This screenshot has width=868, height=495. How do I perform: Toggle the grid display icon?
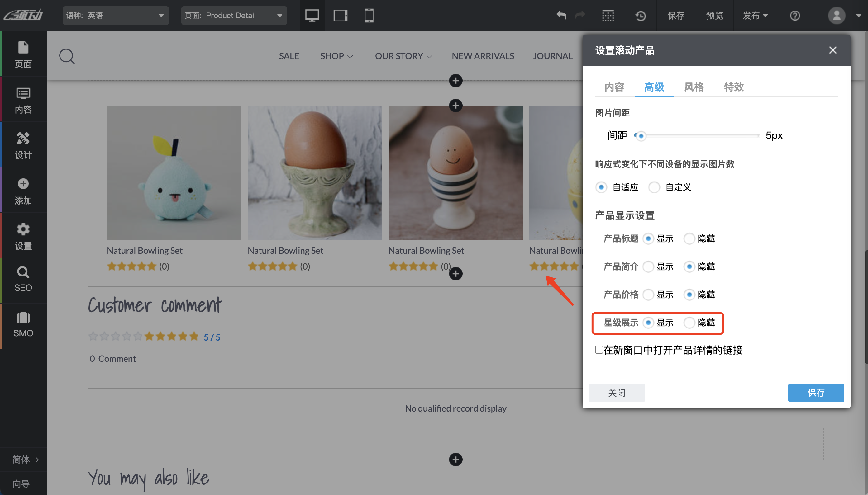point(608,16)
